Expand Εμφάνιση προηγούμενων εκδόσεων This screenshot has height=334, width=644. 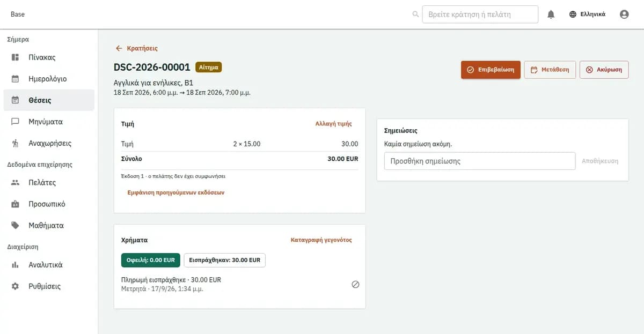pos(175,192)
